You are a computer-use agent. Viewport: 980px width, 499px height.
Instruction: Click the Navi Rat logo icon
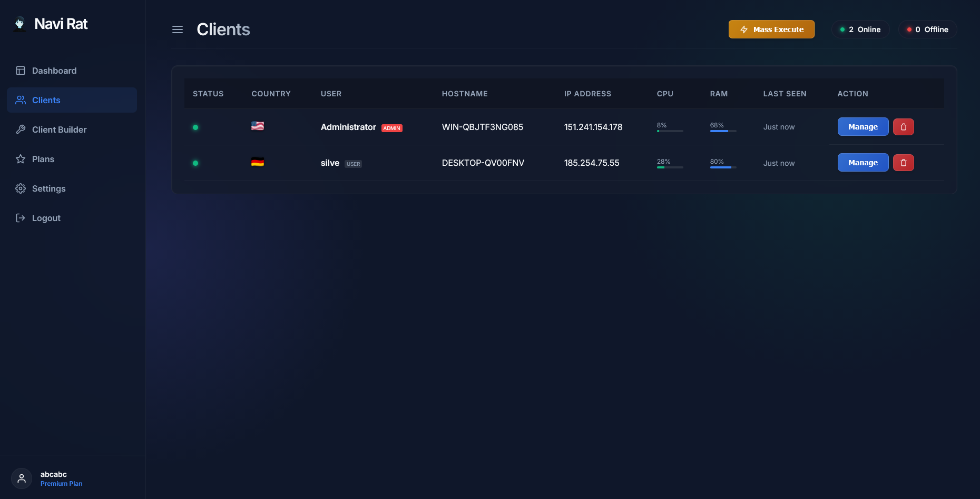tap(19, 24)
